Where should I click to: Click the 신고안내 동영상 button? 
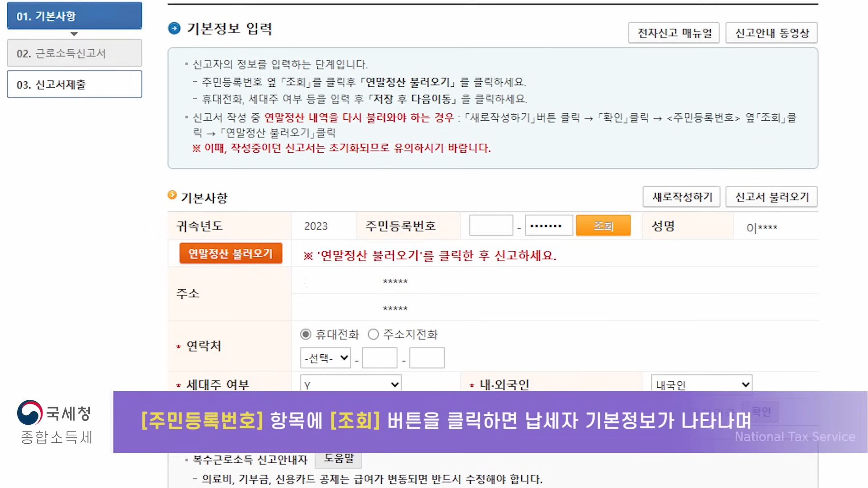(771, 33)
